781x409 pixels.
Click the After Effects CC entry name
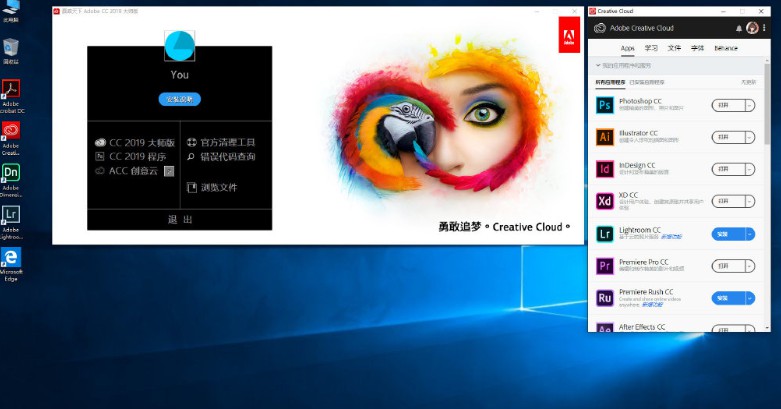tap(642, 327)
